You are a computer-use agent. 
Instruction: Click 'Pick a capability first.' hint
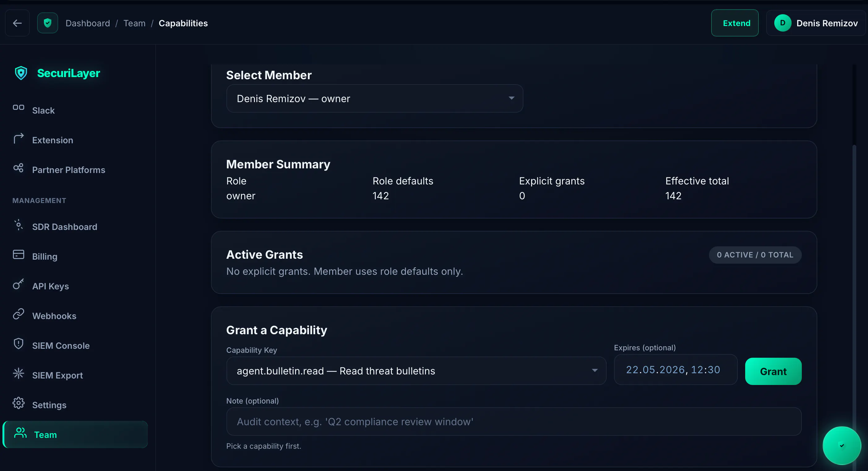point(264,446)
